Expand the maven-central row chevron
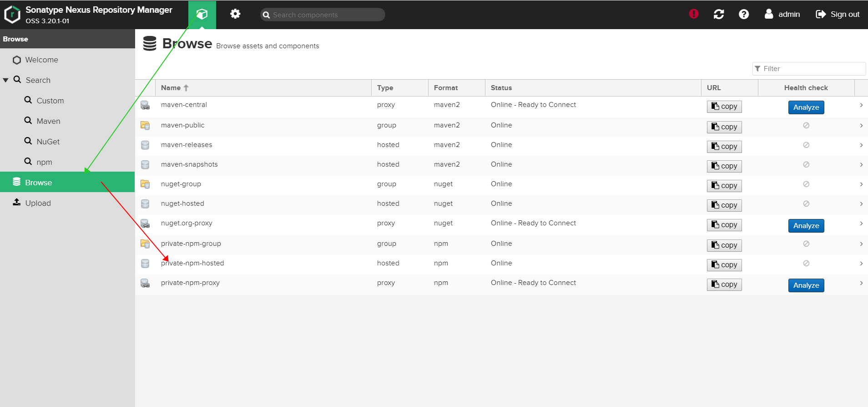 tap(861, 105)
